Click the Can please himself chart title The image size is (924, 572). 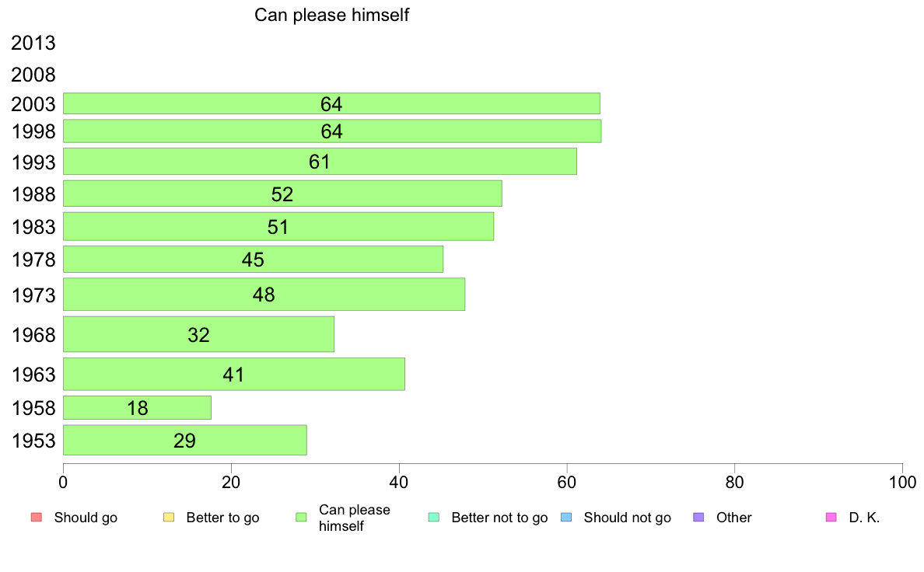coord(331,15)
